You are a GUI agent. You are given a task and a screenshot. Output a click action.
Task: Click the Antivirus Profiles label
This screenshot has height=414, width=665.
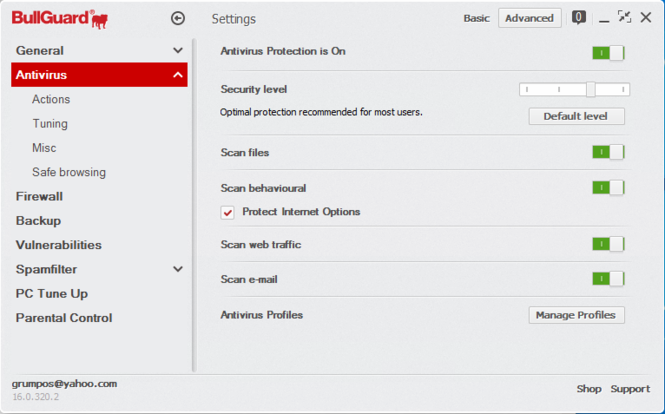(262, 315)
